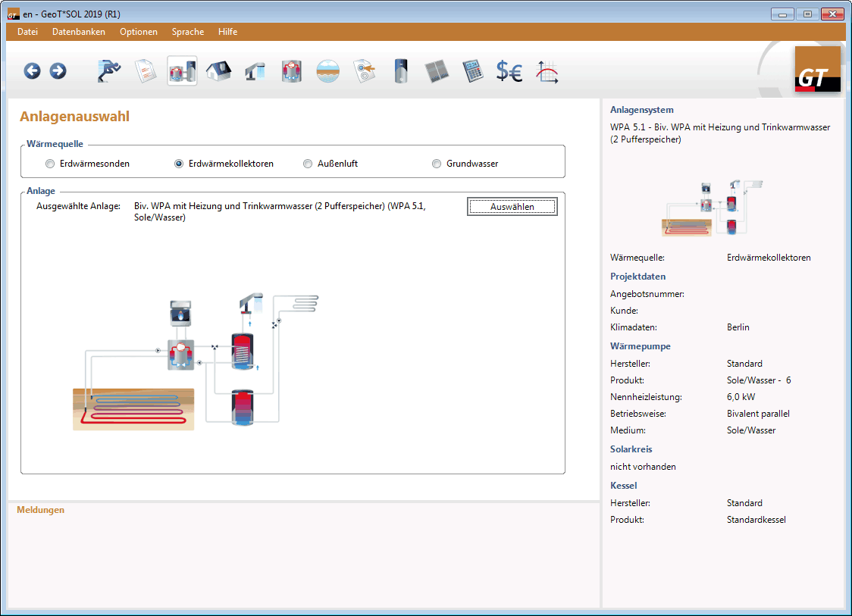Click the Wärmepumpe heading in summary
The height and width of the screenshot is (616, 852).
(640, 346)
